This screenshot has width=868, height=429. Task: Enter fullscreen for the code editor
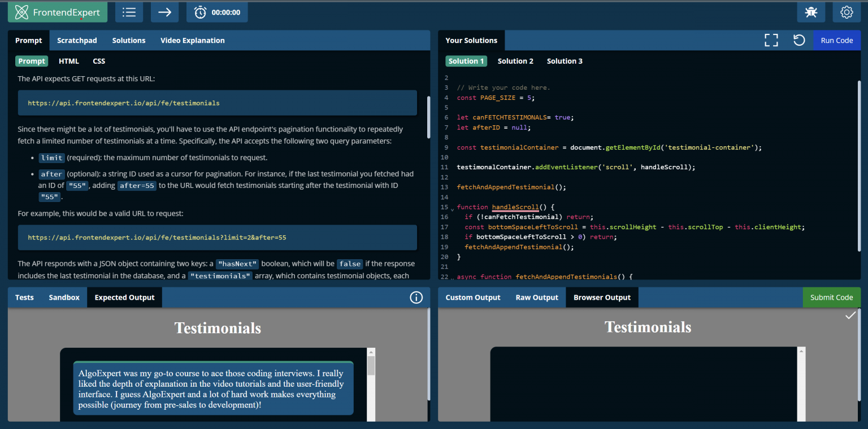[771, 40]
